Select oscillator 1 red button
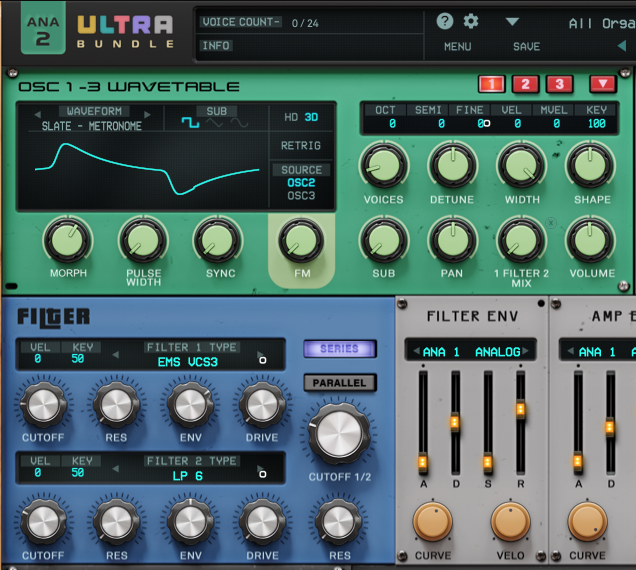636x570 pixels. [x=492, y=84]
